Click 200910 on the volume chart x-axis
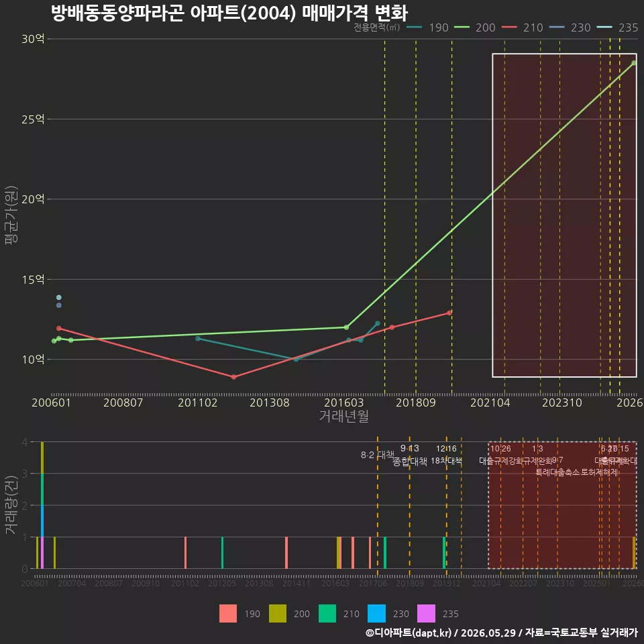 point(146,583)
